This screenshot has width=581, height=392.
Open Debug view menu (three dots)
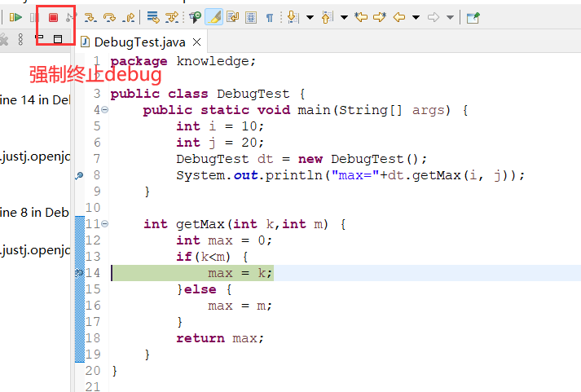(x=20, y=39)
